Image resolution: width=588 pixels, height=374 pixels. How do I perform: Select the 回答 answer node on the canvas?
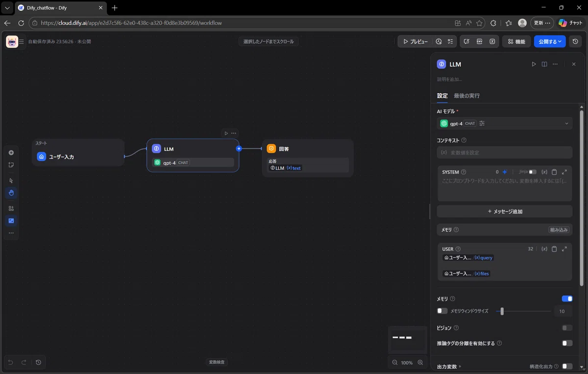point(308,157)
